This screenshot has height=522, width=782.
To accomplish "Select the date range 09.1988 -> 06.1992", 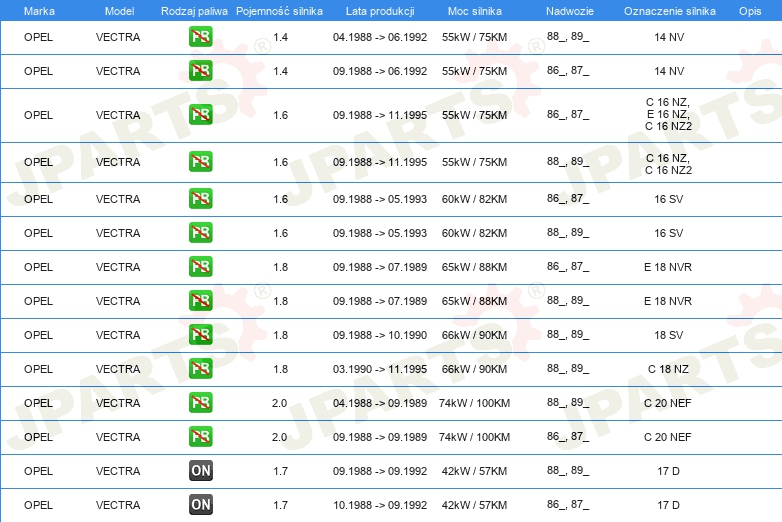I will pyautogui.click(x=380, y=71).
